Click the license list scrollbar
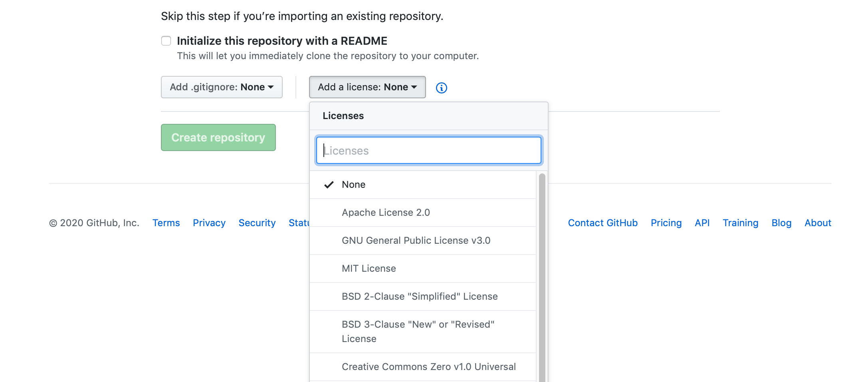868x382 pixels. pos(542,278)
